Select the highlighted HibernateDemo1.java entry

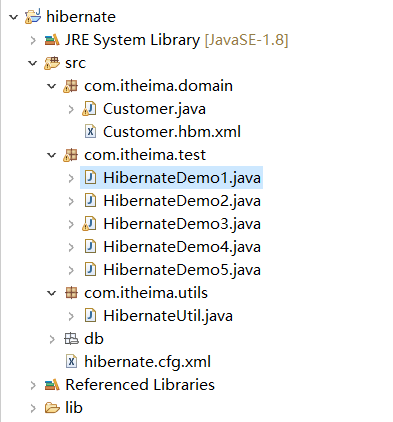171,178
